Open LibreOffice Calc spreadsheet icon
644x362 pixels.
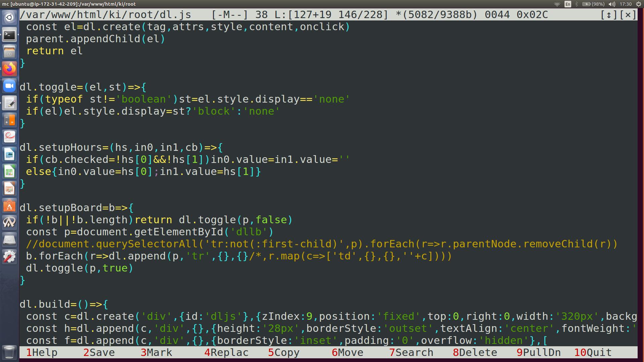coord(9,172)
